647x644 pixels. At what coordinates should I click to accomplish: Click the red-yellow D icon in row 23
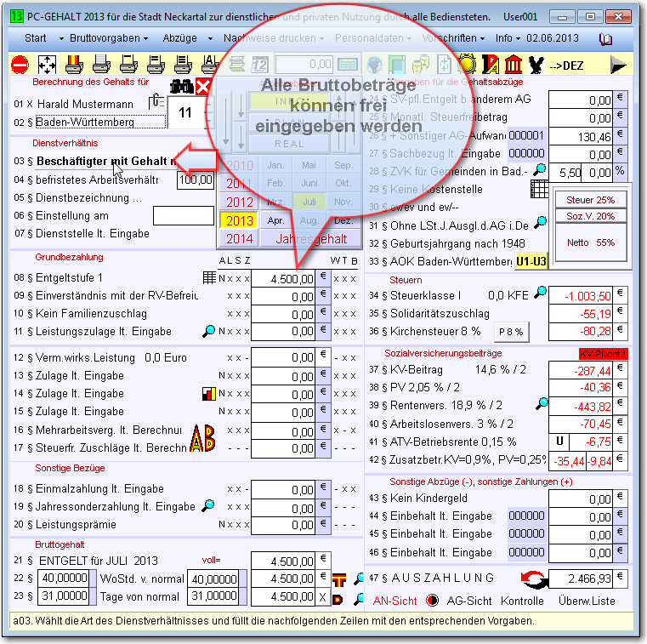[338, 599]
